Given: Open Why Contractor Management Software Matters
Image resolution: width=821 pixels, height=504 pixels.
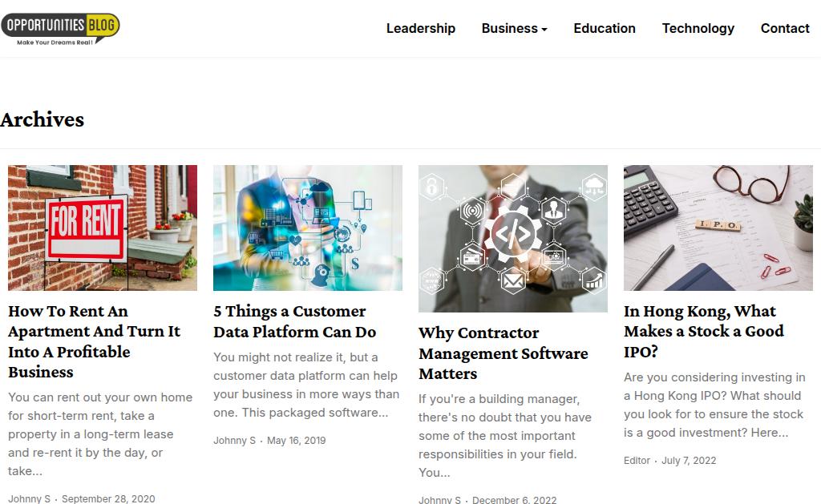Looking at the screenshot, I should [x=503, y=353].
